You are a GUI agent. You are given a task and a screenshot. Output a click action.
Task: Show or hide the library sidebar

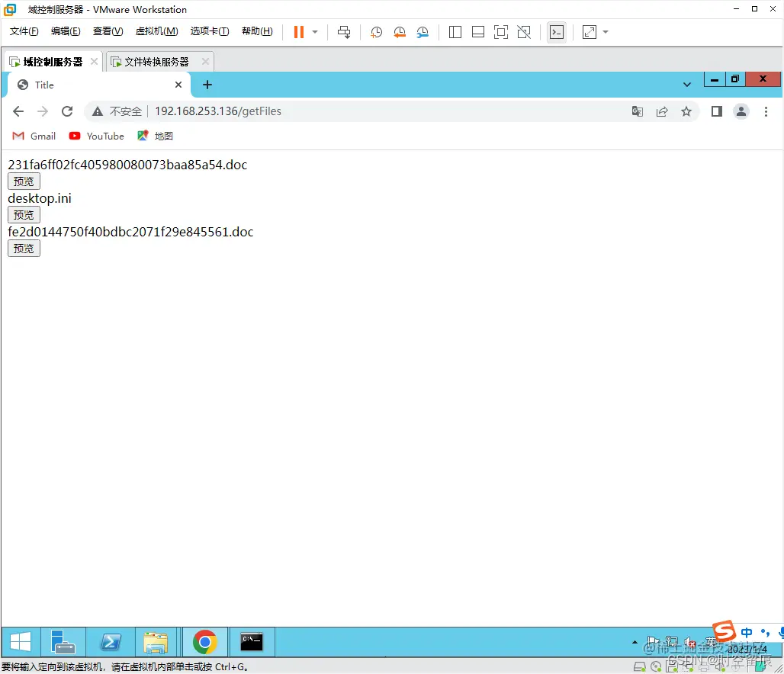(455, 32)
